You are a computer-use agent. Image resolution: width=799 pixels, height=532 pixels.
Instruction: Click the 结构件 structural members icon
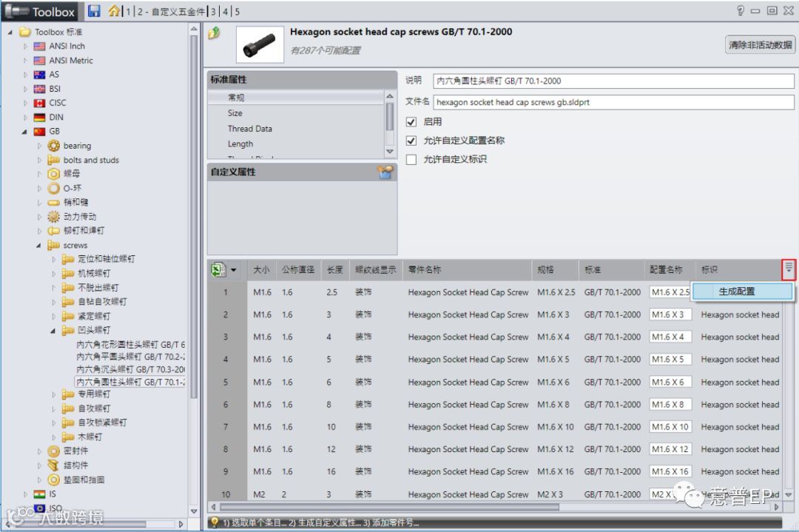pyautogui.click(x=53, y=465)
